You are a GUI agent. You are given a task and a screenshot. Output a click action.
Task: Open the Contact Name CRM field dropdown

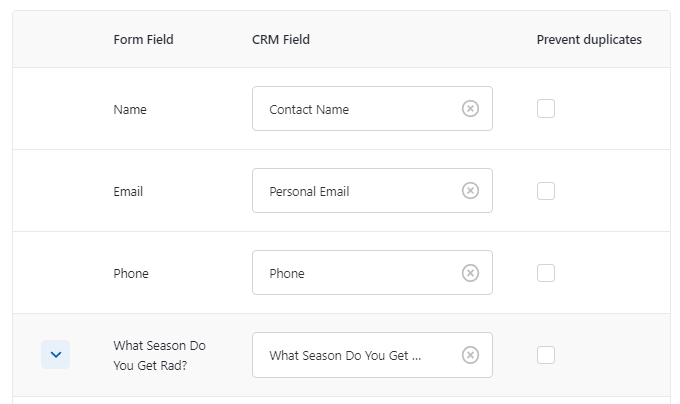[355, 109]
